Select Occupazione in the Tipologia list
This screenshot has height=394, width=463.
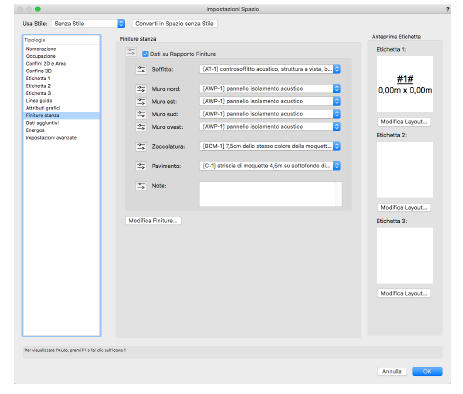pos(61,56)
